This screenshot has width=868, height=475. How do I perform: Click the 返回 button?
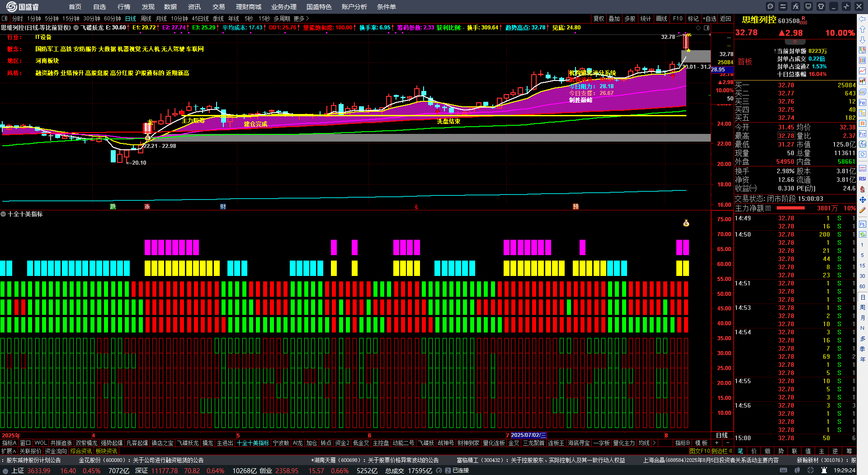point(726,19)
